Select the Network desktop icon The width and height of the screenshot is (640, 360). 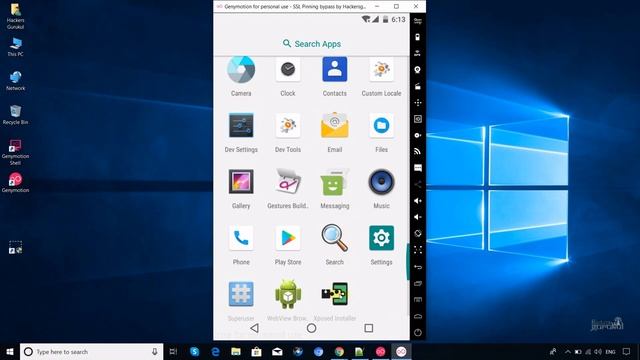(16, 81)
